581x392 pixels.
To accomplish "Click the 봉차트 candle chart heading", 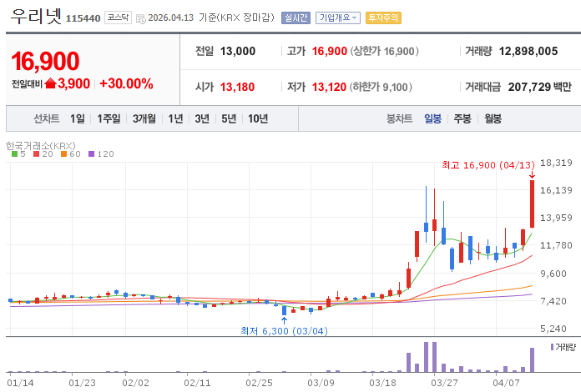I will pos(399,118).
